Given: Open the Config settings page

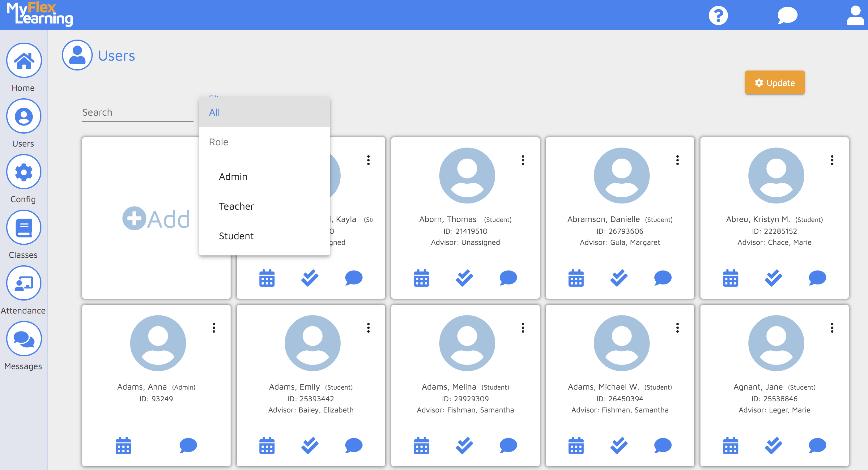Looking at the screenshot, I should tap(23, 172).
